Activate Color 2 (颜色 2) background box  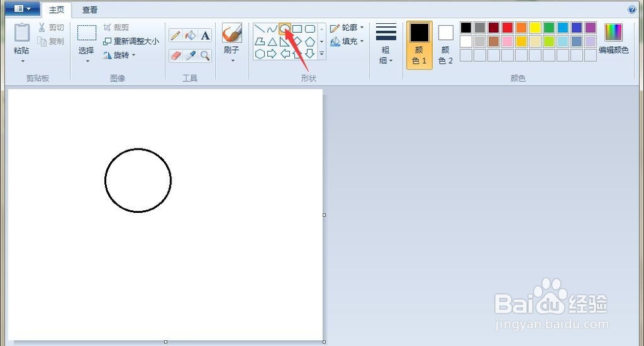click(446, 45)
